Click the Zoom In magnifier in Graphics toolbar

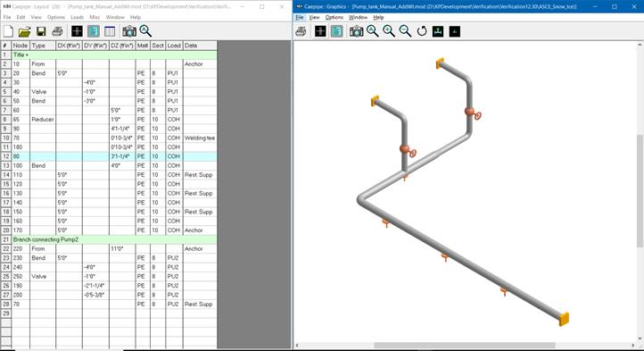point(389,31)
